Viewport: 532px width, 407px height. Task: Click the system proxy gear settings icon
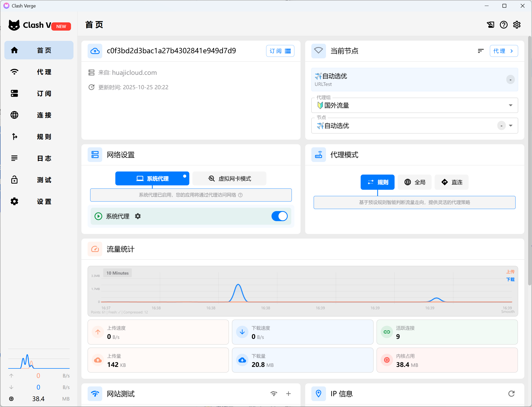138,216
